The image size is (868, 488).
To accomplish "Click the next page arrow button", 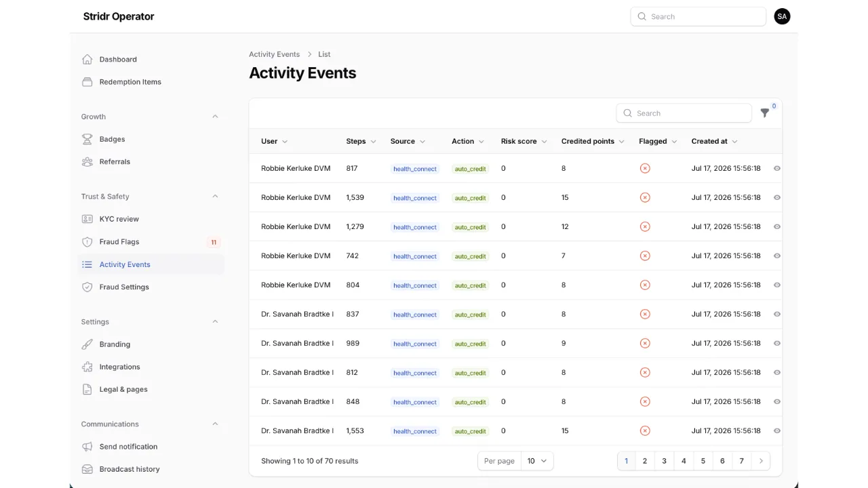I will [x=761, y=461].
